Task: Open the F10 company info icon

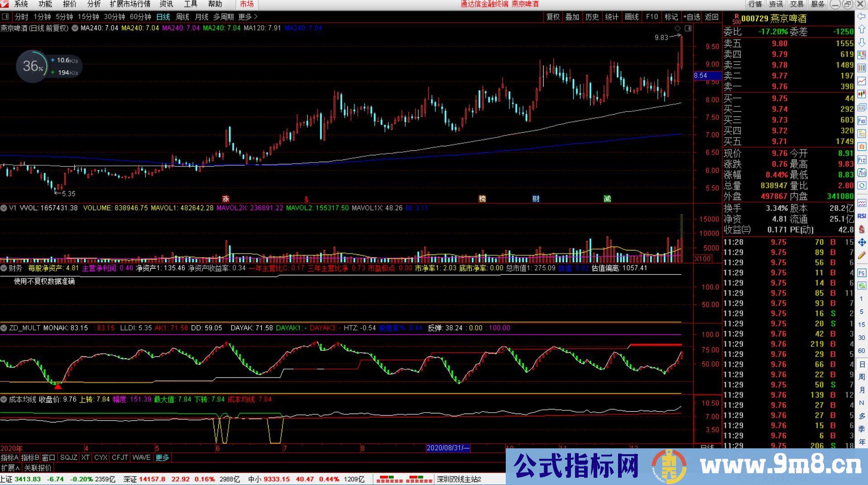Action: (861, 121)
